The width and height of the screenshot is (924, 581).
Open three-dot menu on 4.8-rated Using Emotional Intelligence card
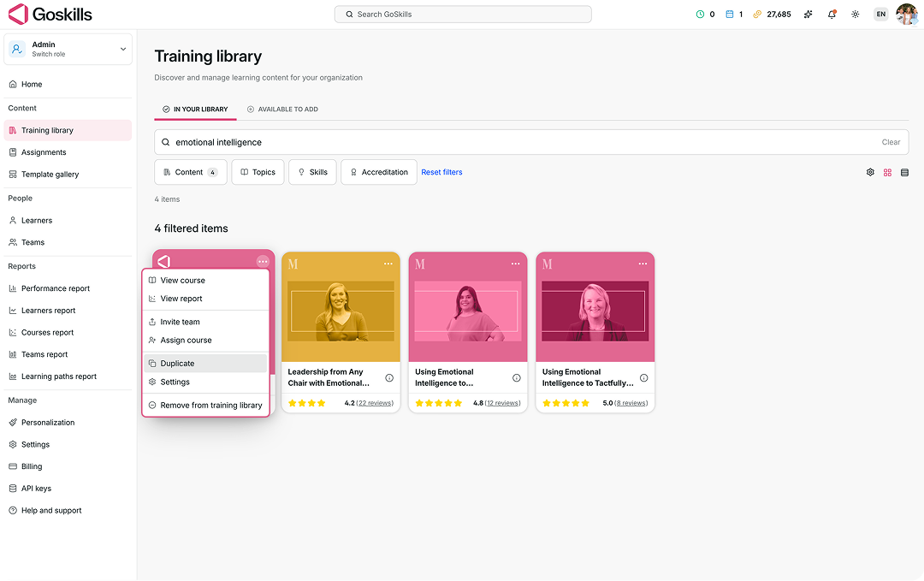(x=516, y=264)
